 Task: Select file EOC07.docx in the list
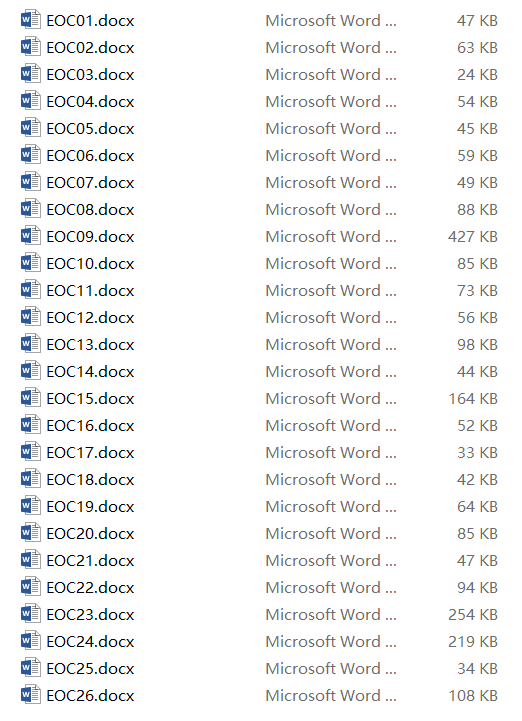point(91,183)
